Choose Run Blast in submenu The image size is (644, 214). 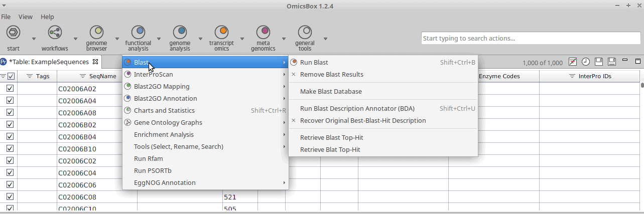coord(383,62)
